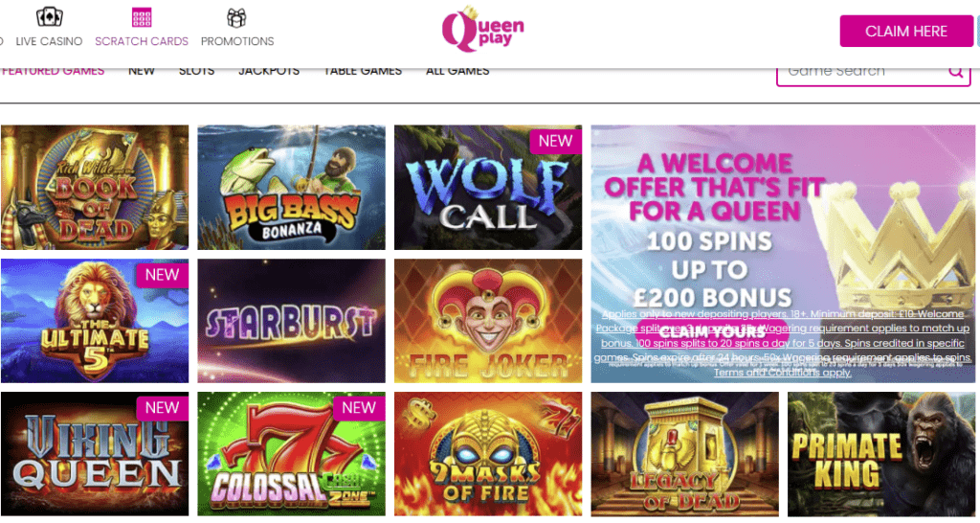Open the Fire Joker game
980x523 pixels.
tap(488, 320)
